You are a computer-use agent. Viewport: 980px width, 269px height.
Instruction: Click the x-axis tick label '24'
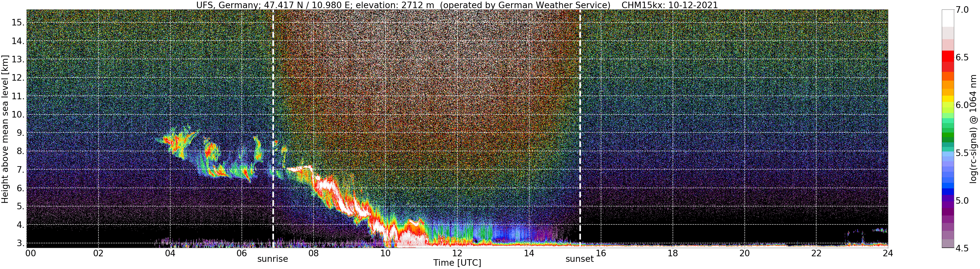coord(888,253)
